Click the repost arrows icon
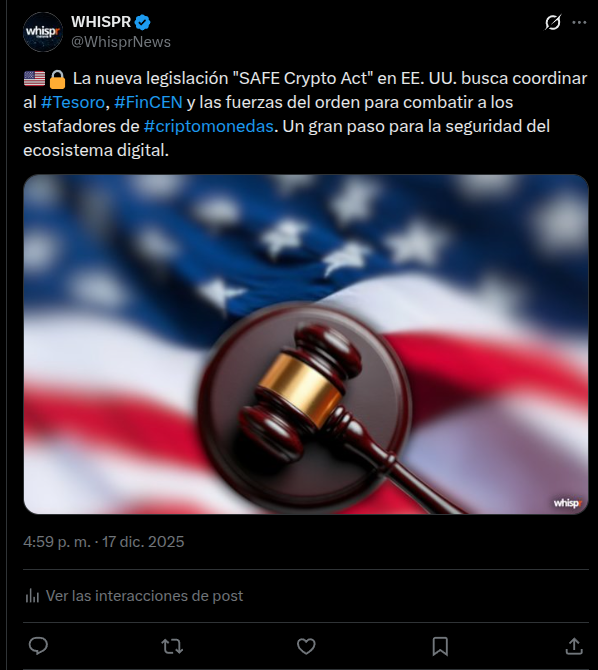 coord(172,646)
